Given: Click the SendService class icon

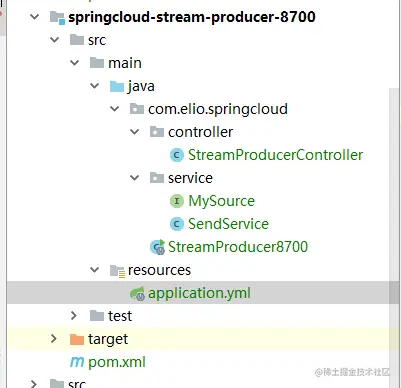Looking at the screenshot, I should (x=177, y=224).
